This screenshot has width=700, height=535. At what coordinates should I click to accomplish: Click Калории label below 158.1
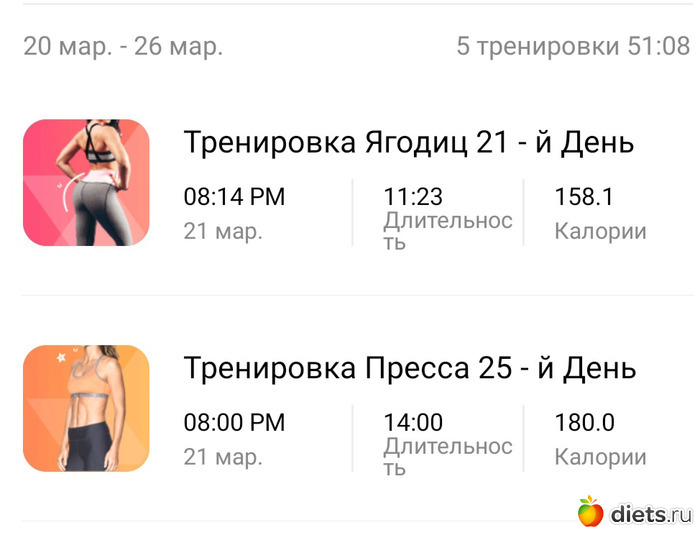pyautogui.click(x=600, y=232)
